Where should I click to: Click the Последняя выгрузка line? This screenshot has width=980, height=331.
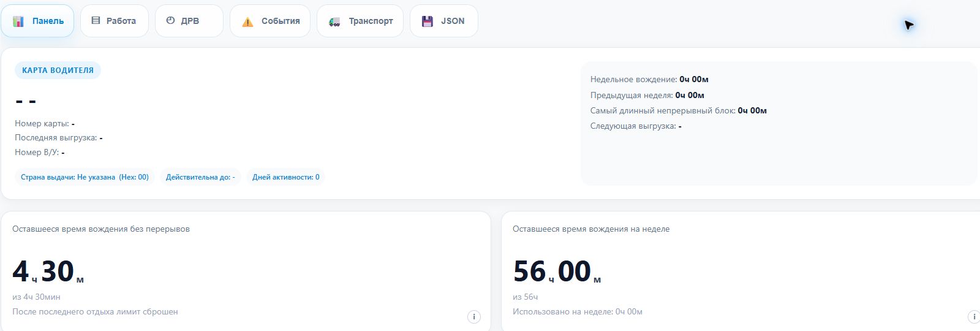coord(59,137)
